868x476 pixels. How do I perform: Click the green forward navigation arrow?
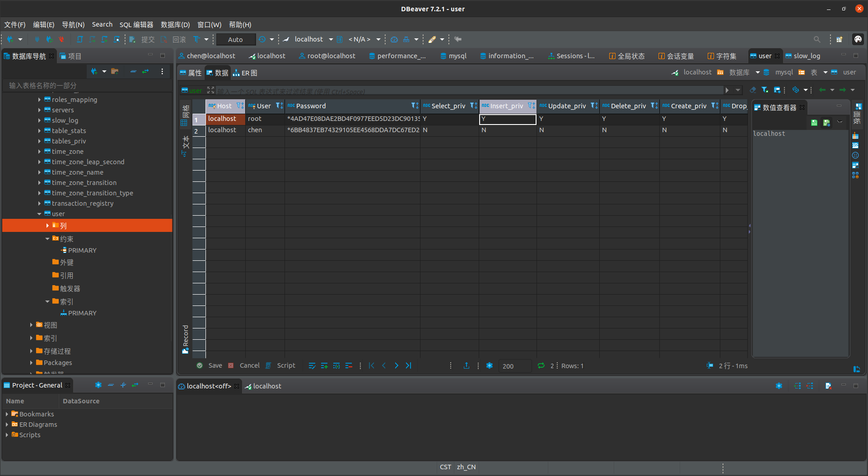843,90
